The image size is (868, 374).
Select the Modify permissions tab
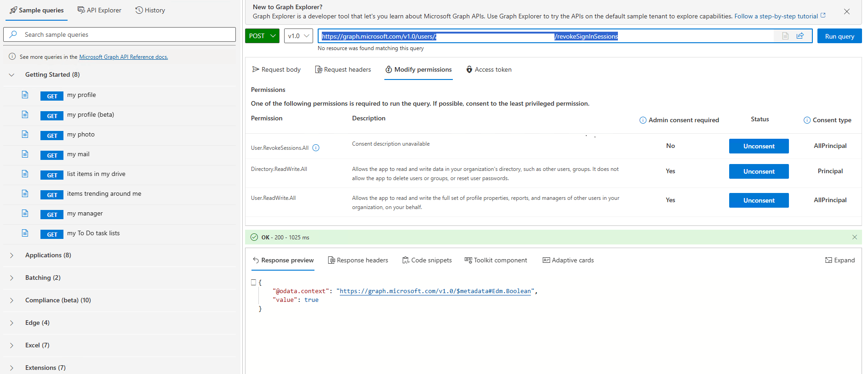[418, 69]
